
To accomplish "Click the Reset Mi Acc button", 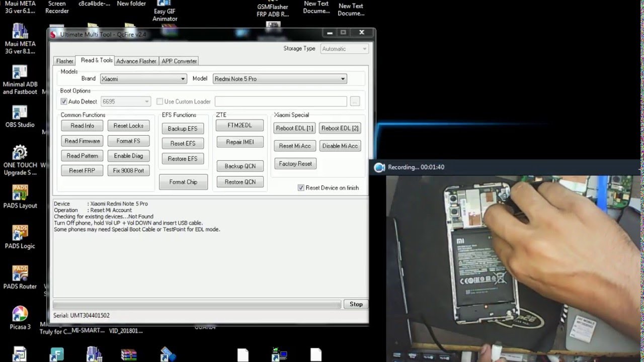I will 295,146.
